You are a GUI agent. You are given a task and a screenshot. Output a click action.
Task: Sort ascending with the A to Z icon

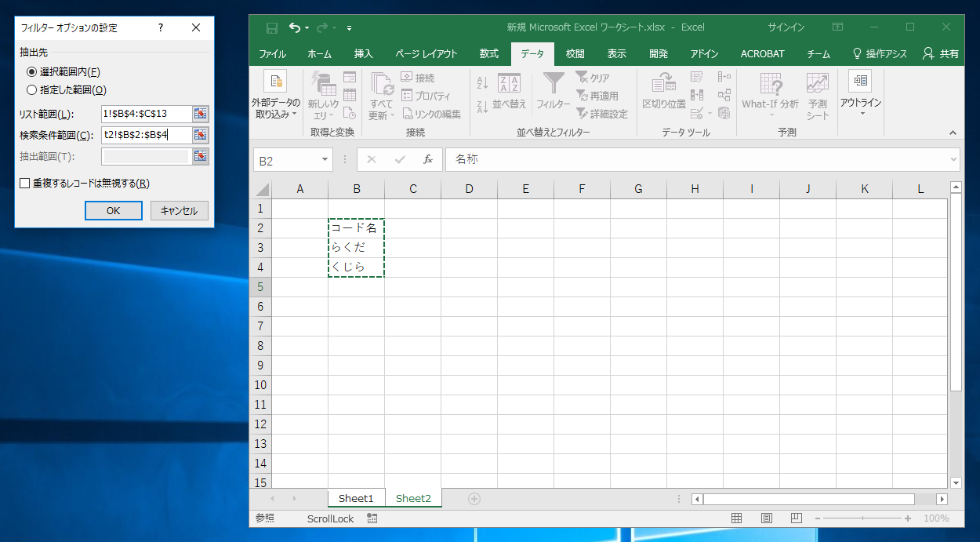[482, 83]
